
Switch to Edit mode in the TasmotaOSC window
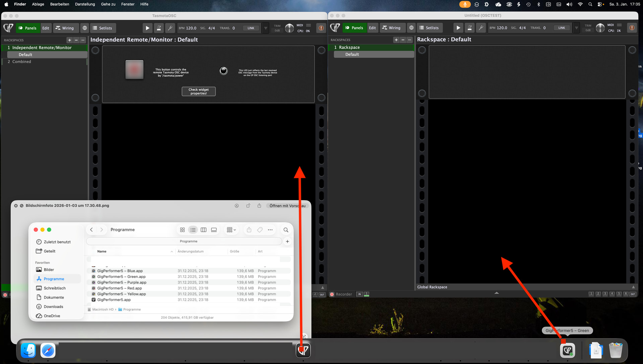click(x=46, y=28)
